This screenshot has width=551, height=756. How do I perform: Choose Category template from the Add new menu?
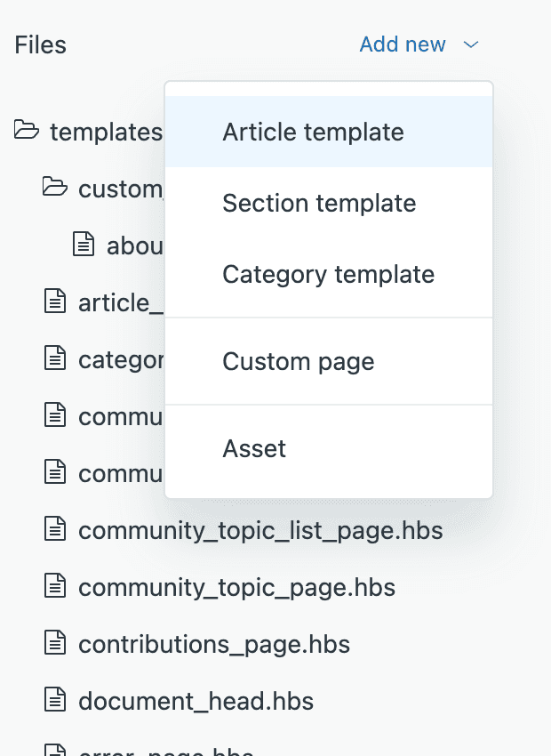327,274
